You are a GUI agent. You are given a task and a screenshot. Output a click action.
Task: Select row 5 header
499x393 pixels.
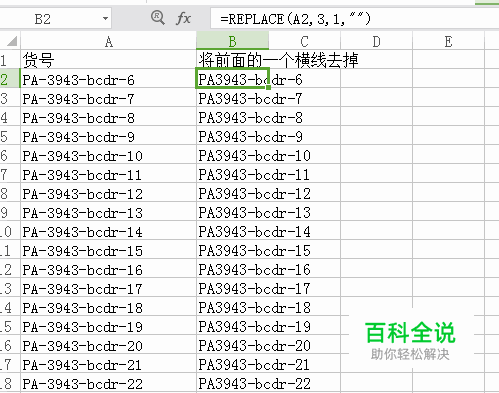point(10,136)
